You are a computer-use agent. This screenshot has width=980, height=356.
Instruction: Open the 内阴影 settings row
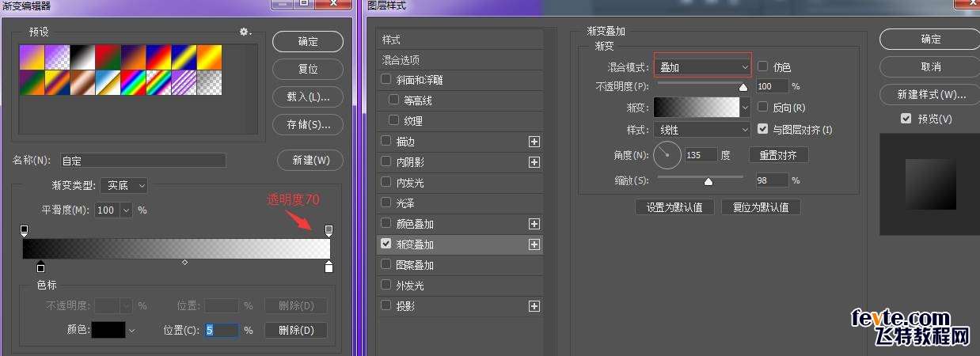(x=460, y=162)
